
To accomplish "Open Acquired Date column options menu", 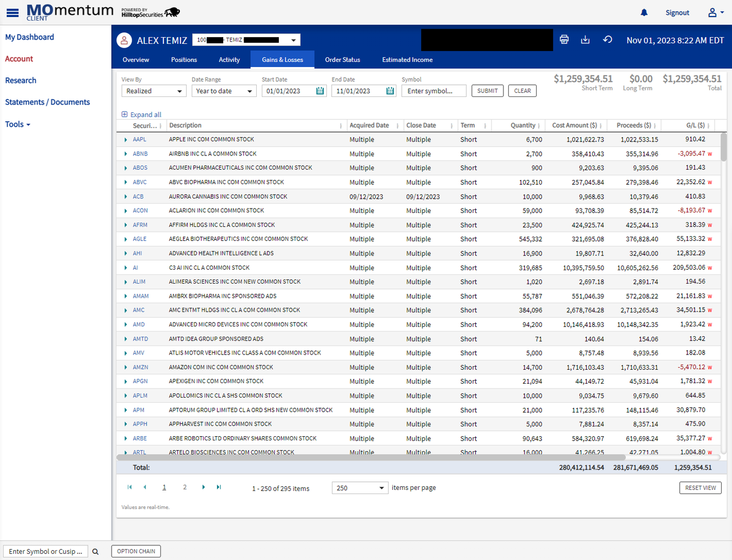I will tap(399, 126).
